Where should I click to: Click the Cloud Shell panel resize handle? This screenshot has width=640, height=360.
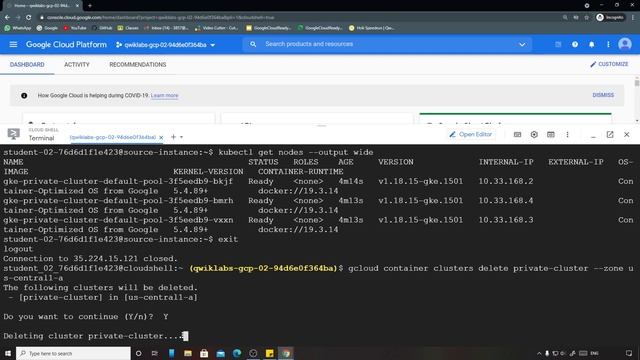(321, 126)
